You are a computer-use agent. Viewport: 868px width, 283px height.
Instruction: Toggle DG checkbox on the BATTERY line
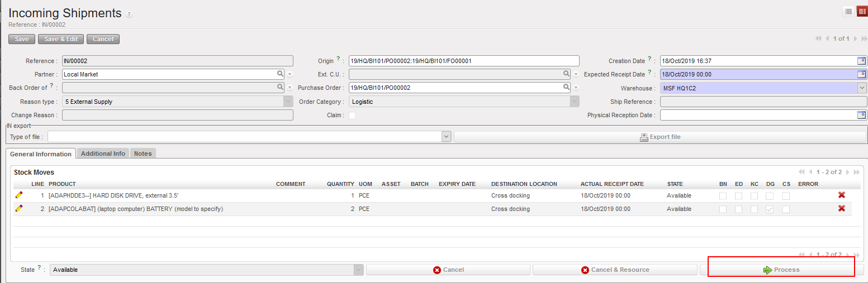770,209
